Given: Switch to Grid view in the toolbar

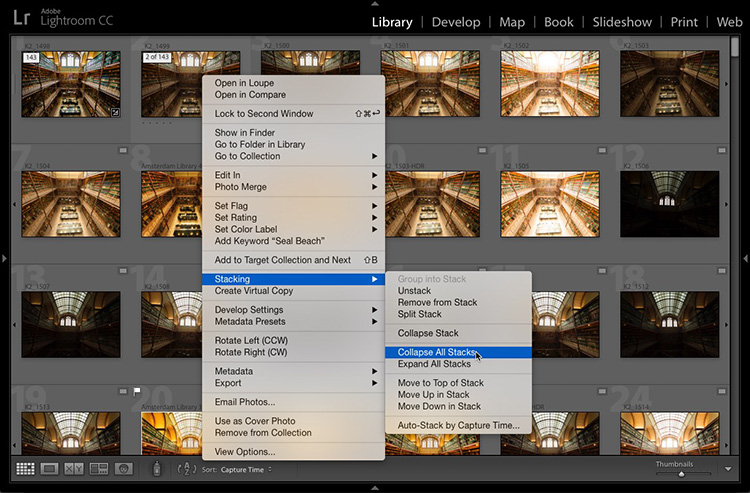Looking at the screenshot, I should point(25,469).
